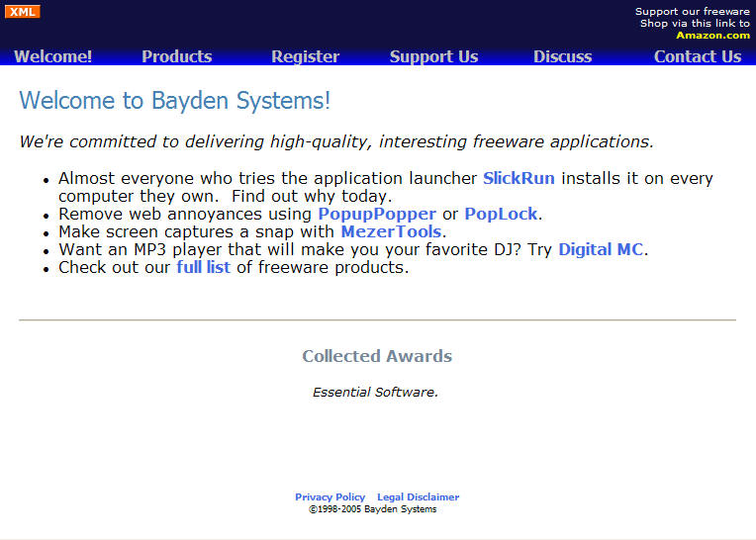Image resolution: width=756 pixels, height=540 pixels.
Task: Click the Support our freeware text
Action: [693, 12]
